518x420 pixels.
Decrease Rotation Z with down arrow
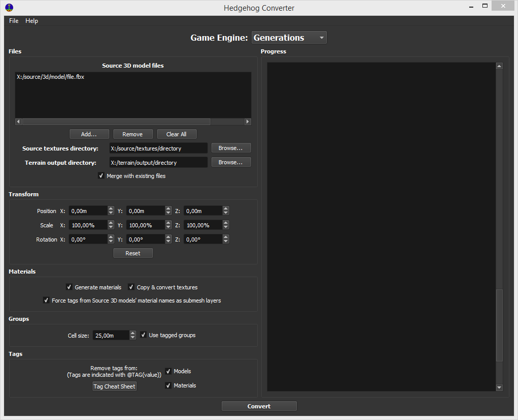coord(226,242)
